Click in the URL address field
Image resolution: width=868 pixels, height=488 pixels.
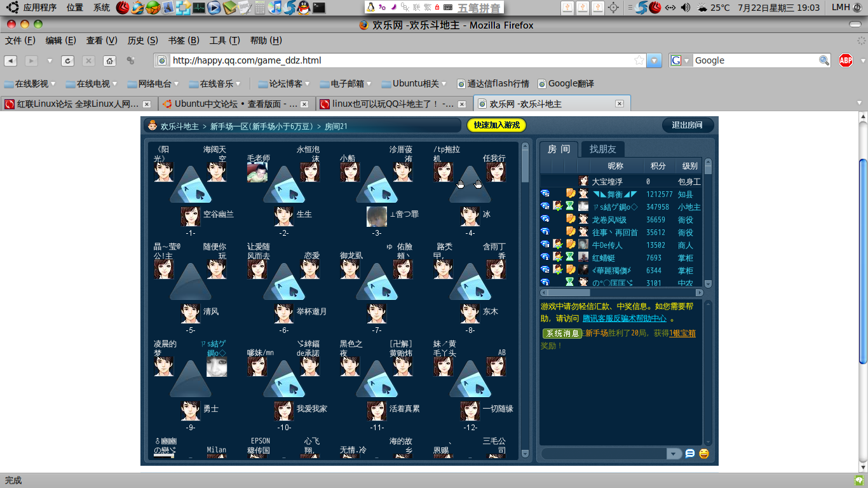click(x=402, y=60)
